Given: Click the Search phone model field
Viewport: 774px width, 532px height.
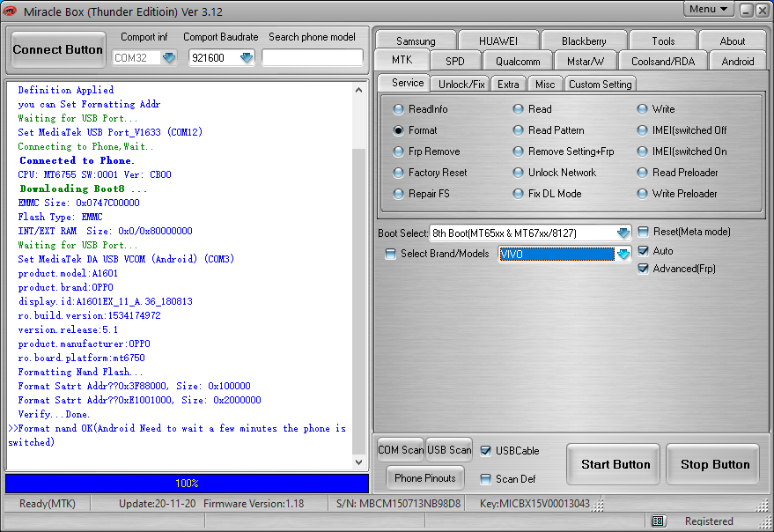Looking at the screenshot, I should tap(313, 58).
